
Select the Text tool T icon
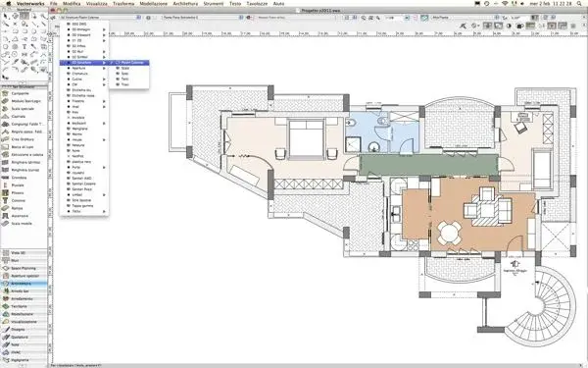24,47
